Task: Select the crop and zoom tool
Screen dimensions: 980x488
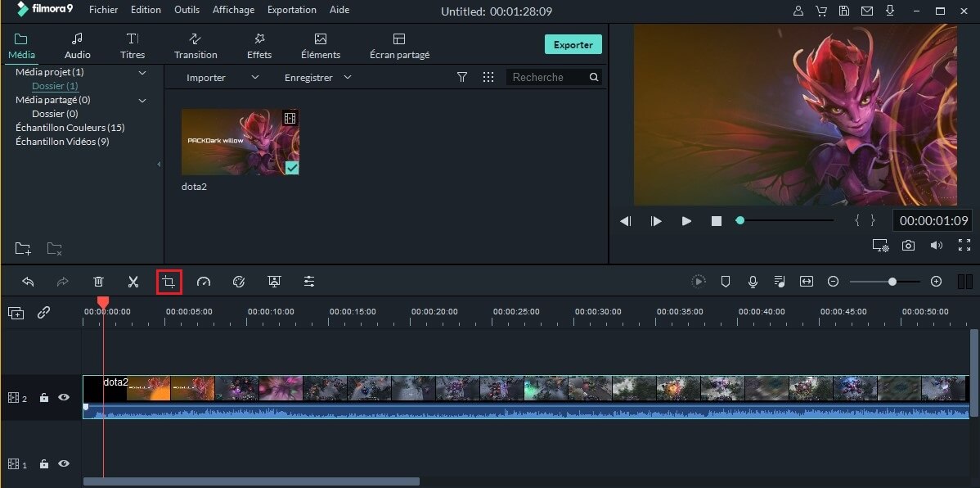Action: point(169,282)
